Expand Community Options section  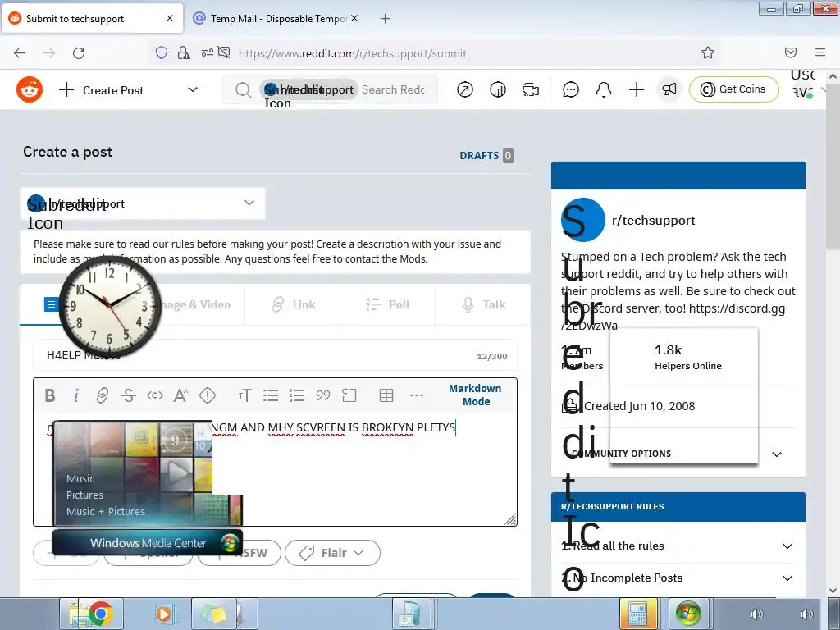pyautogui.click(x=777, y=454)
